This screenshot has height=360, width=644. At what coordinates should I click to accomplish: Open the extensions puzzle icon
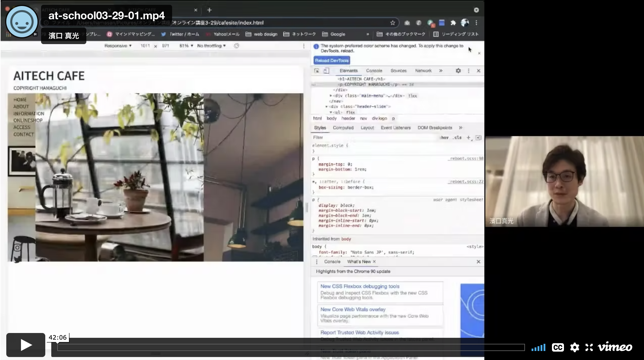453,23
